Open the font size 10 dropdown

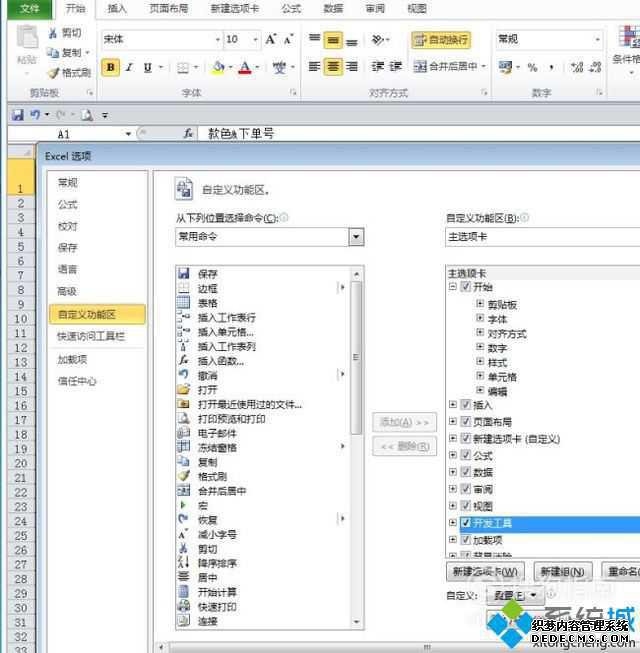pos(255,40)
